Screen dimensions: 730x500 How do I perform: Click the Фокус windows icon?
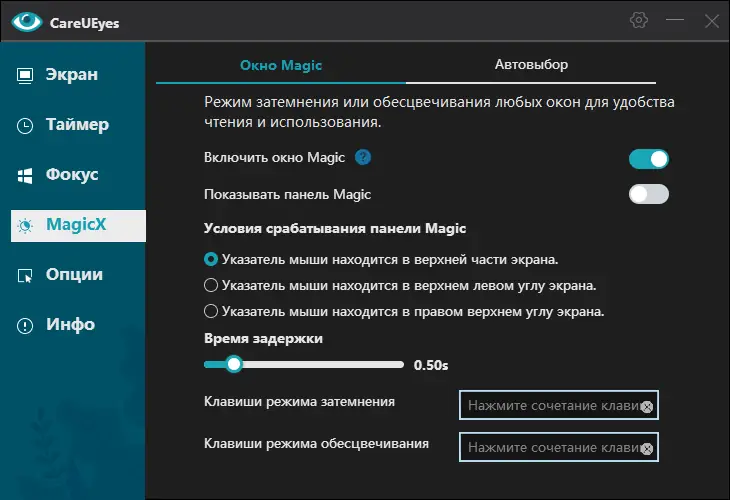(x=26, y=176)
